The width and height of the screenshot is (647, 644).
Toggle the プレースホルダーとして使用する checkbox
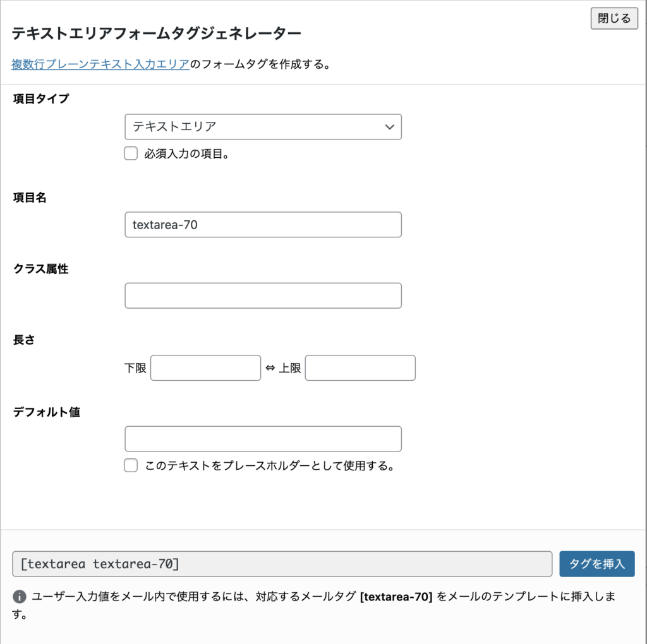click(131, 466)
